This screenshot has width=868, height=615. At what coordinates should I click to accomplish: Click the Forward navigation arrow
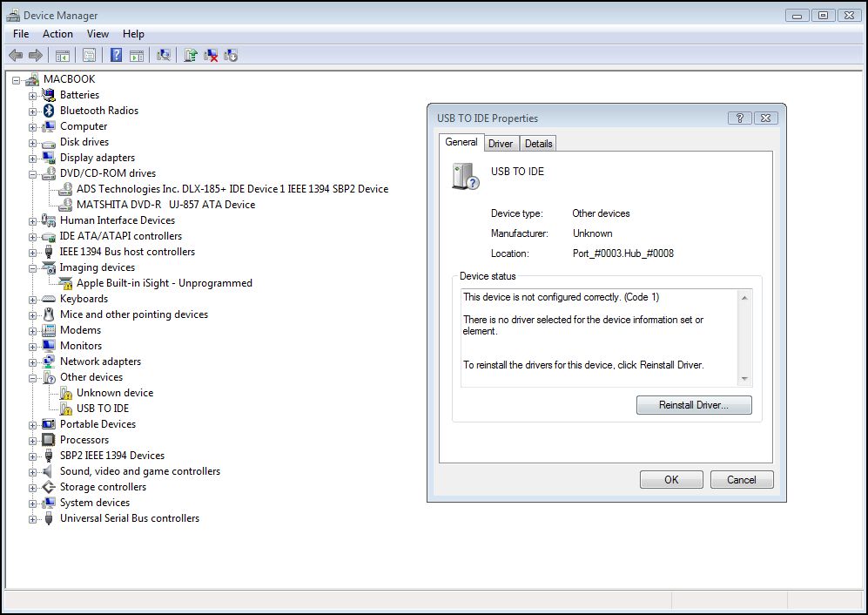[x=36, y=55]
